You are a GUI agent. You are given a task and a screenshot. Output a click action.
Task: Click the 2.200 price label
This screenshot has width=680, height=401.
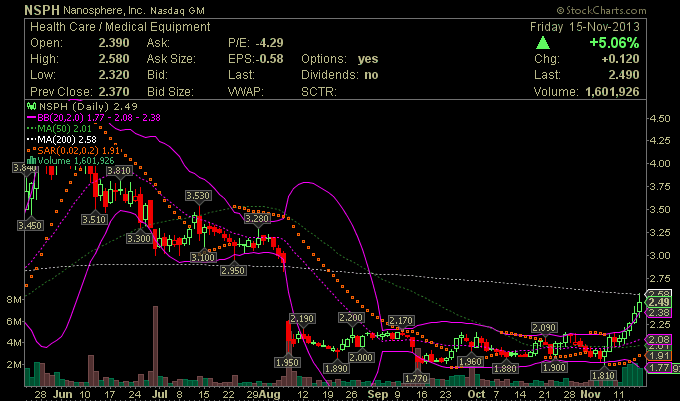(351, 318)
